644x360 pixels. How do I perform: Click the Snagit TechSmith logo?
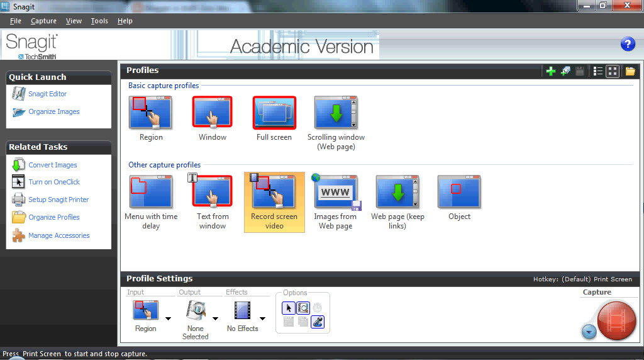(31, 45)
